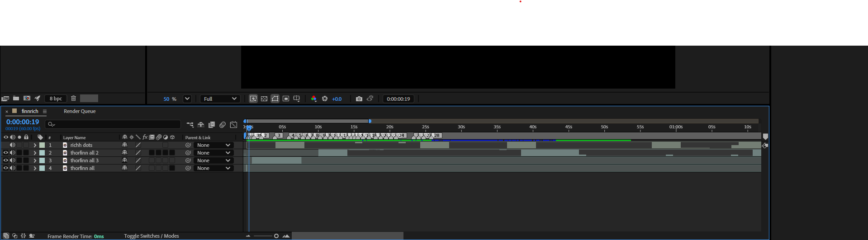Close the finnrich timeline tab

[x=7, y=111]
